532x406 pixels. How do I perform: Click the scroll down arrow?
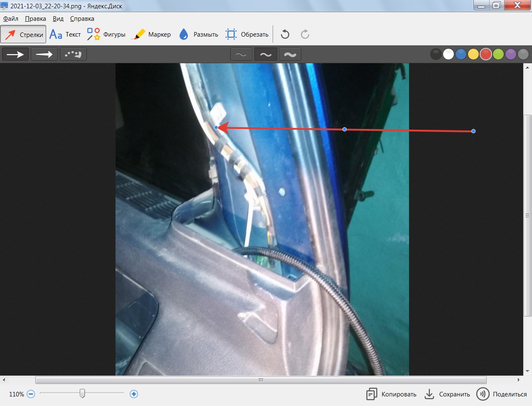[527, 371]
